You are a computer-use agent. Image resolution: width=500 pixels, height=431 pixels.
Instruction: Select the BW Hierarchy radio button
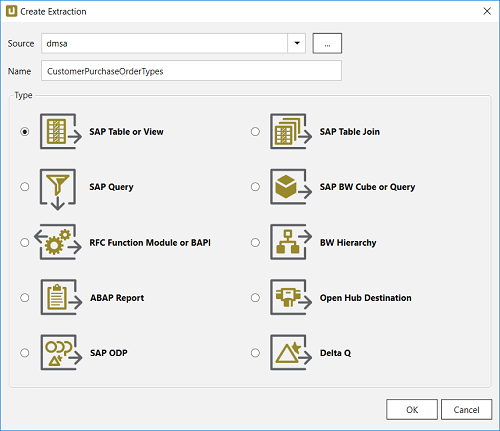pos(255,242)
